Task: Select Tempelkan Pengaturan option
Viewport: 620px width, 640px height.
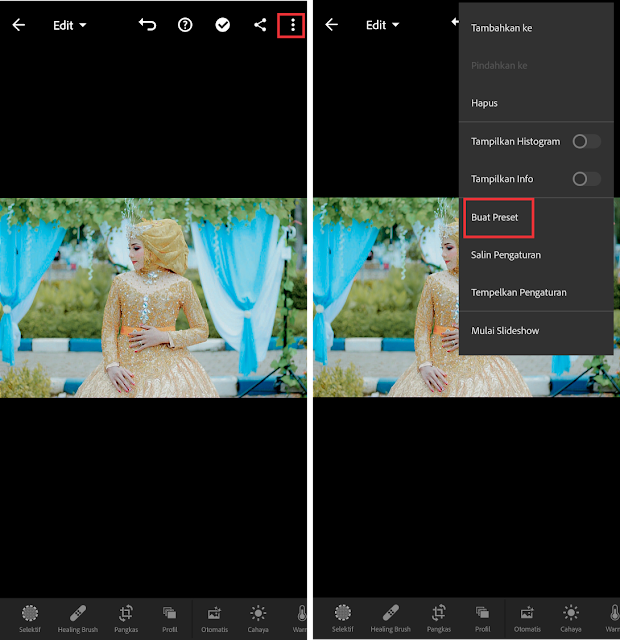Action: click(536, 292)
